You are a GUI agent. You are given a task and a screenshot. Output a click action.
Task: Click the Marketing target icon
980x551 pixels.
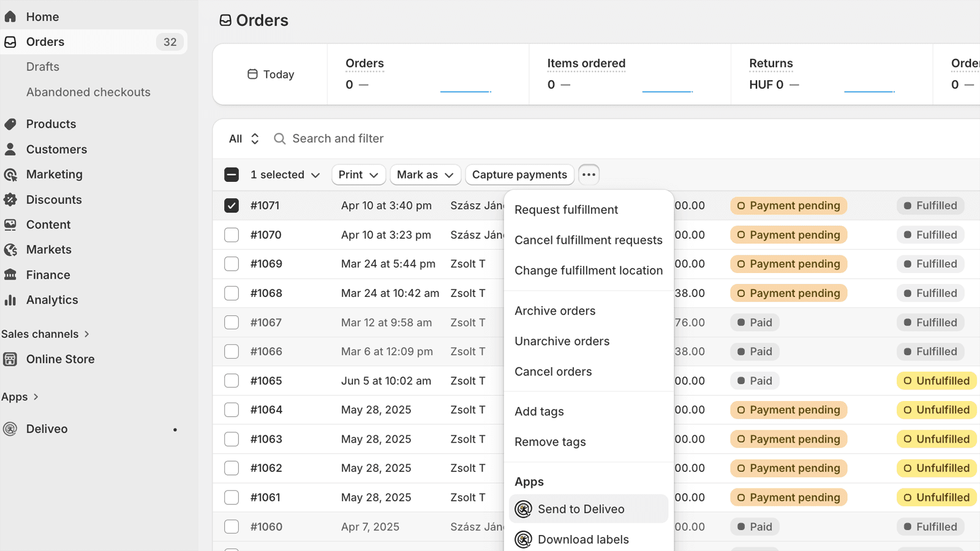click(10, 174)
